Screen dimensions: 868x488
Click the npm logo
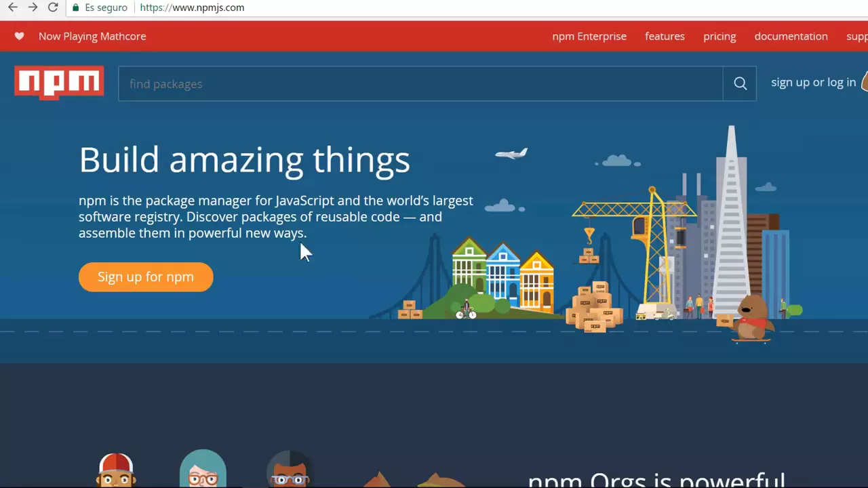59,83
